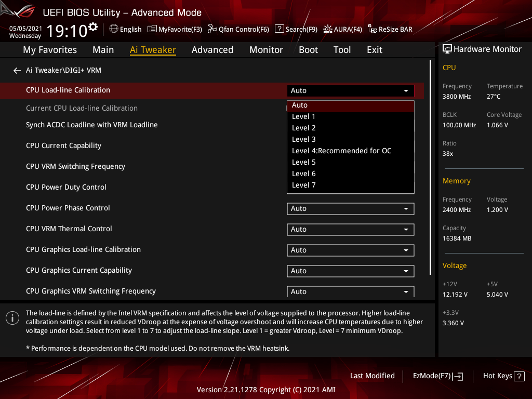Click the back arrow beside Ai Tweaker\DIGI+ VRM
Viewport: 532px width, 399px height.
pos(17,71)
